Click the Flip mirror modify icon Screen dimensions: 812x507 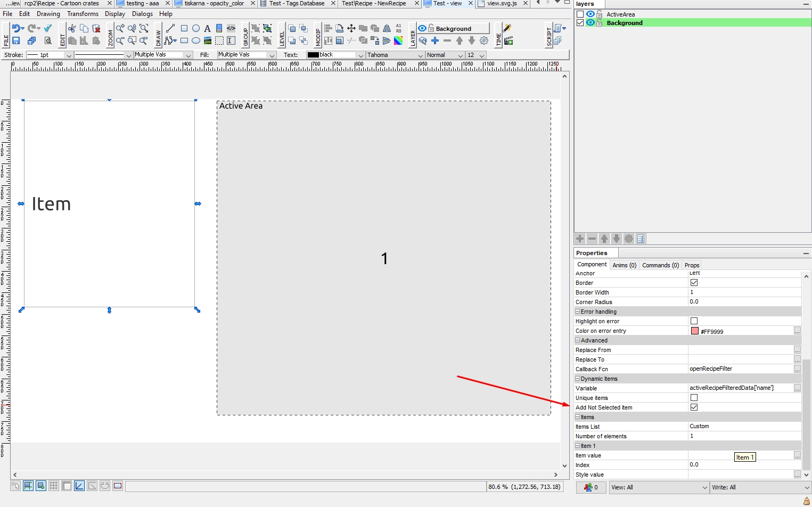(387, 28)
